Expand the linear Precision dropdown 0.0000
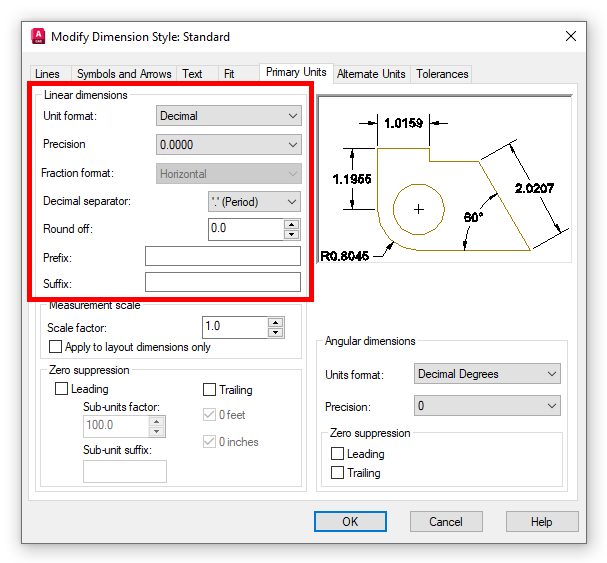Screen dimensions: 607x563 coord(228,144)
